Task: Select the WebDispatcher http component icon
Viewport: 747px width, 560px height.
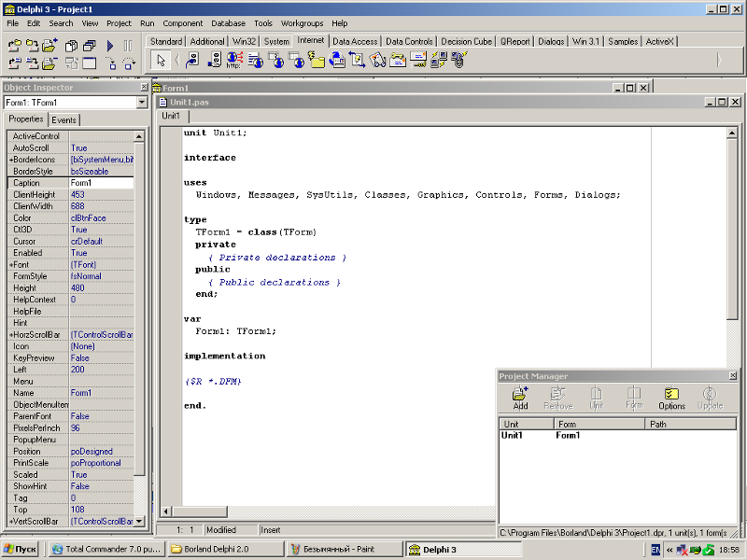Action: (x=234, y=60)
